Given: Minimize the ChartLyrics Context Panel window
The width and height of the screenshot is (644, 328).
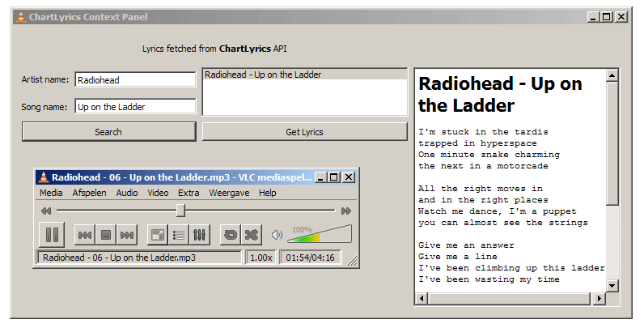Looking at the screenshot, I should coord(593,17).
